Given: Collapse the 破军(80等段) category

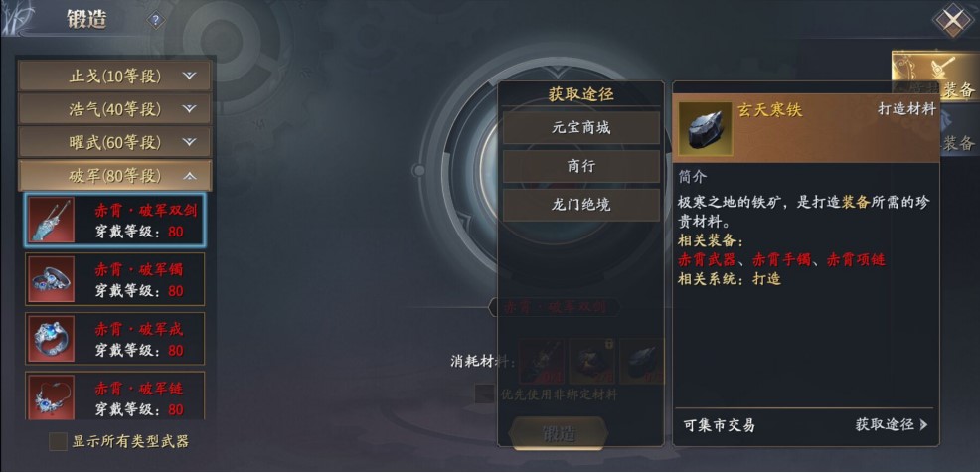Looking at the screenshot, I should click(115, 176).
